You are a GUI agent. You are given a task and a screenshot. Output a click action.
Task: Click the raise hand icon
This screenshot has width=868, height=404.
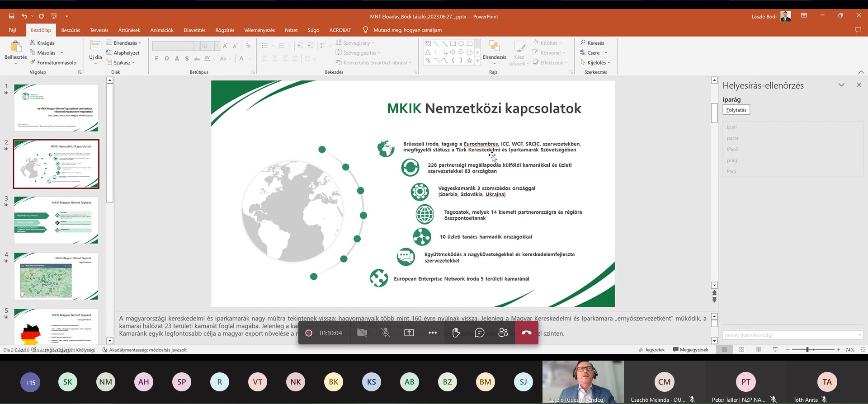click(x=456, y=333)
